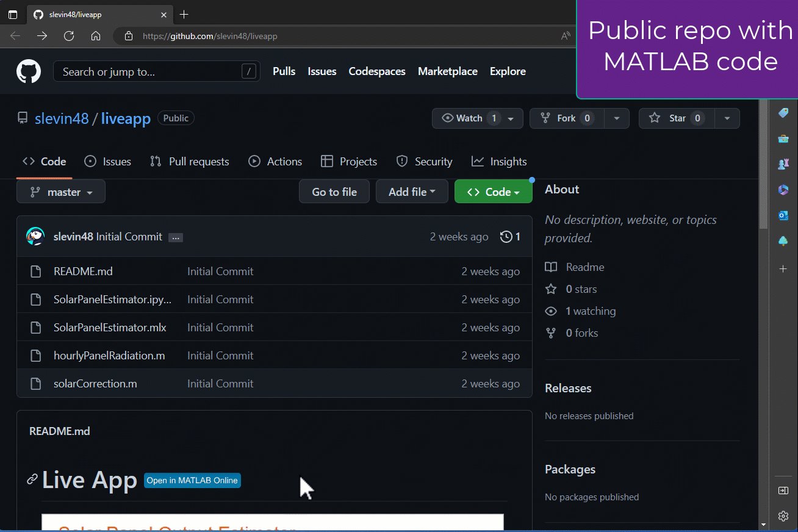Open the GitHub home logo
Image resolution: width=798 pixels, height=532 pixels.
pyautogui.click(x=29, y=71)
